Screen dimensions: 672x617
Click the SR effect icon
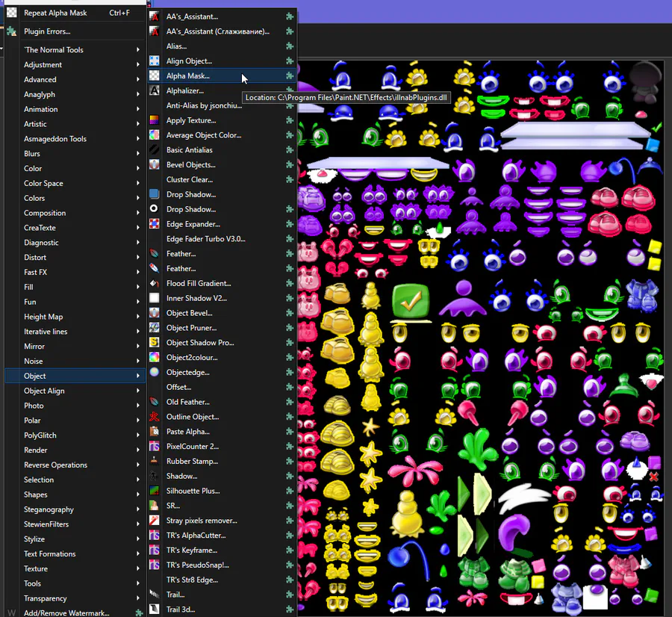tap(155, 506)
